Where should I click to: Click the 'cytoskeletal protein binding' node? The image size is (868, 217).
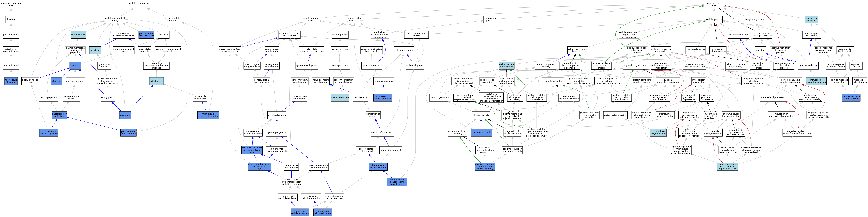coord(11,50)
